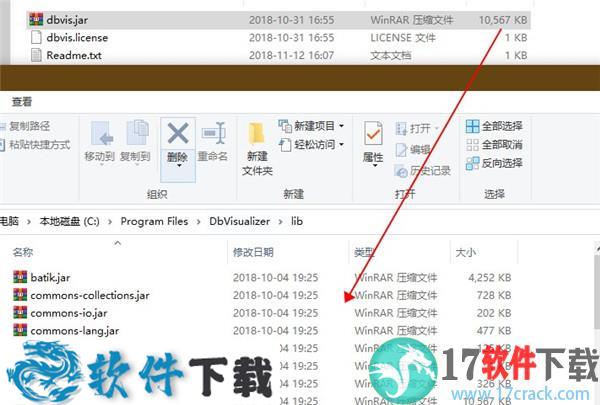Expand breadcrumb chevron after 本地磁盘 (C:)

click(x=110, y=222)
